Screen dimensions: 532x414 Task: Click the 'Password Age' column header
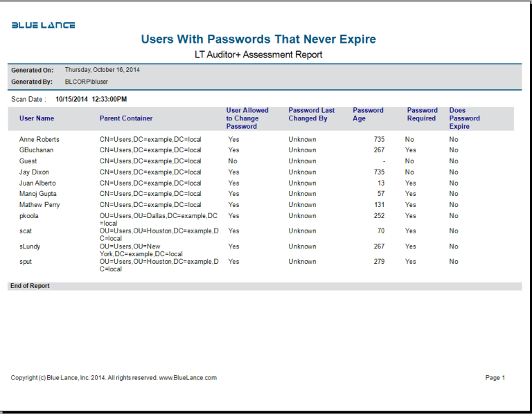click(368, 114)
